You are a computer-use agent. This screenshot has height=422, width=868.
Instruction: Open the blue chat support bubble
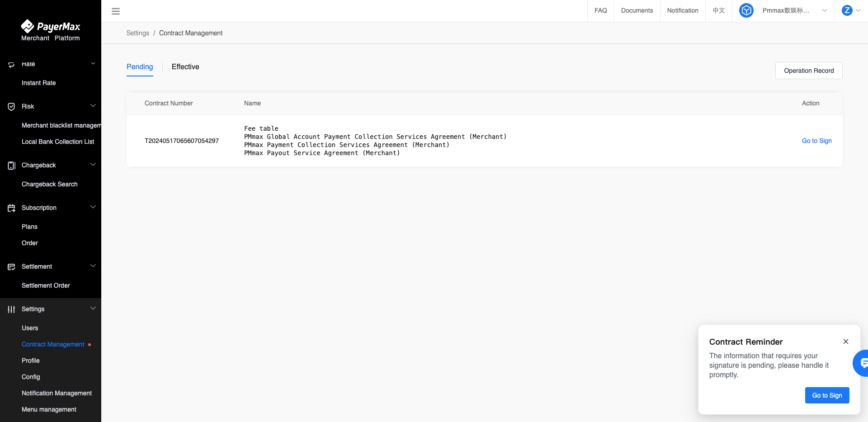[x=861, y=363]
